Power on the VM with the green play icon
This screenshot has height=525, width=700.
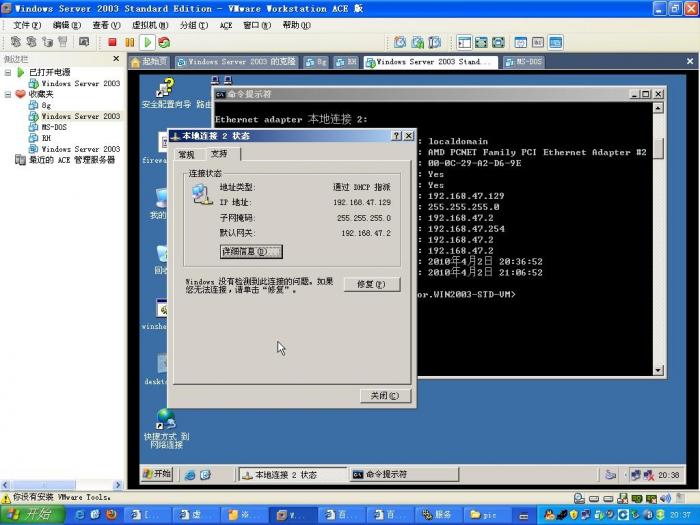(x=147, y=42)
